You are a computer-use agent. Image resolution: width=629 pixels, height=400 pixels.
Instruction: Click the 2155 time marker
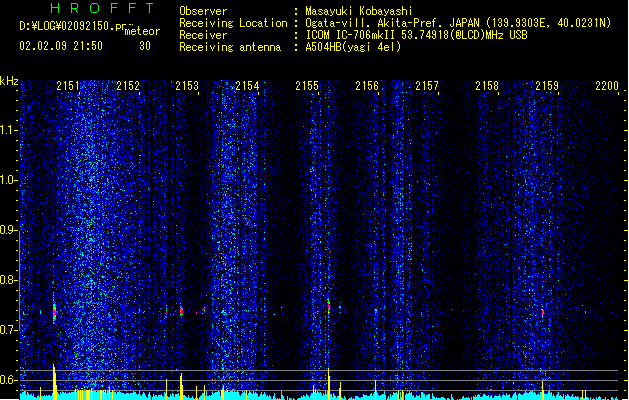point(307,85)
